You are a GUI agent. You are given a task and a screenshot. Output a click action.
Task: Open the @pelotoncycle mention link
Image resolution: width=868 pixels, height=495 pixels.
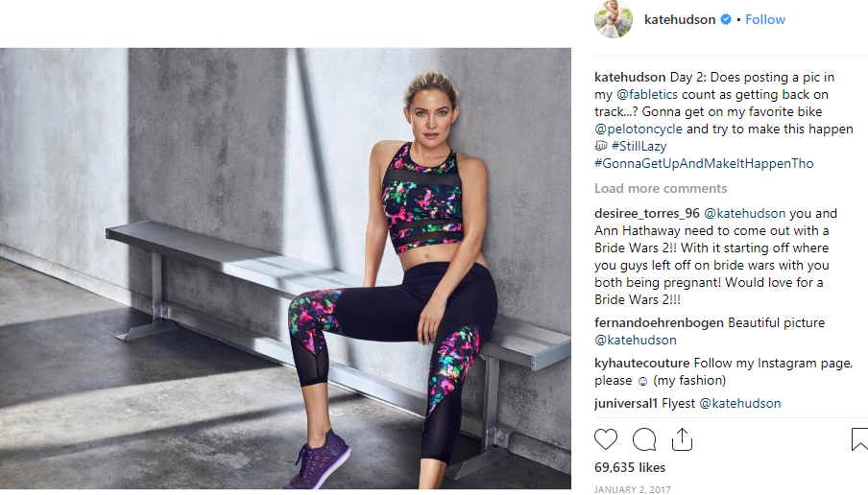pyautogui.click(x=639, y=129)
